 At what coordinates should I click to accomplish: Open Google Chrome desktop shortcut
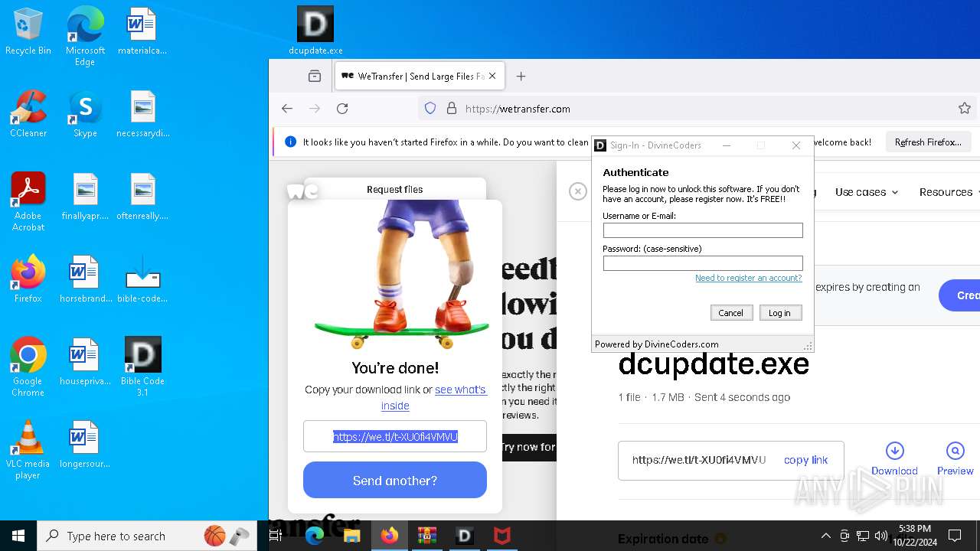click(x=28, y=367)
